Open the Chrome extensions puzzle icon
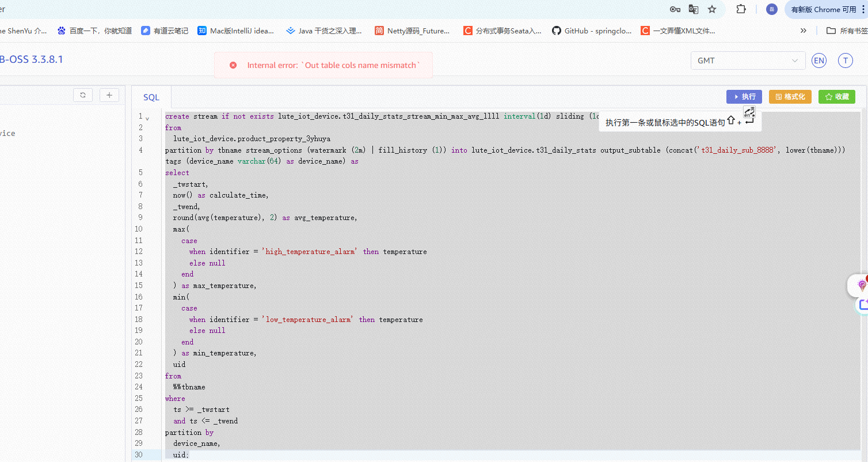This screenshot has height=462, width=868. [x=741, y=9]
